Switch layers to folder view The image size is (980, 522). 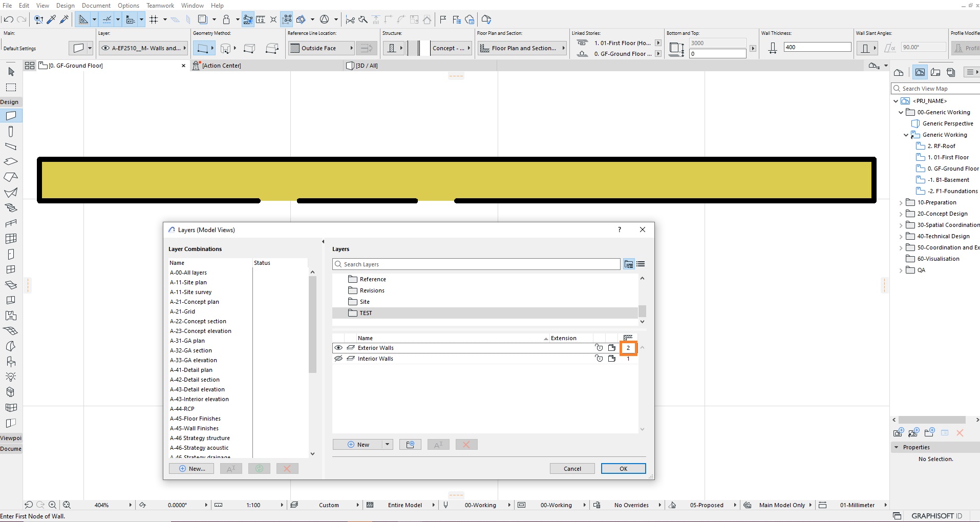pos(629,264)
